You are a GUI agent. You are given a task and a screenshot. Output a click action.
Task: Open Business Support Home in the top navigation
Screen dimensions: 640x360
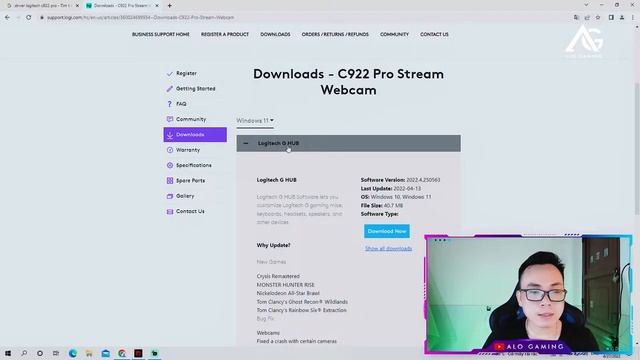[160, 34]
